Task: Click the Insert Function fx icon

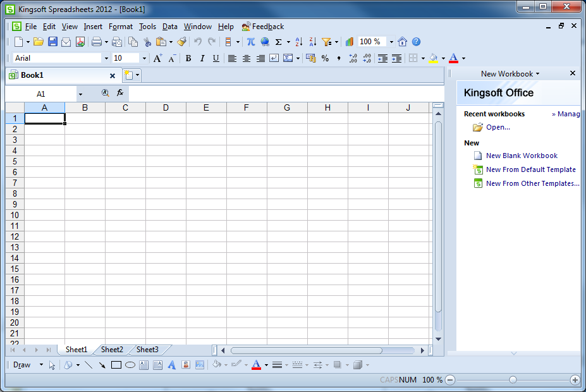Action: pyautogui.click(x=120, y=93)
